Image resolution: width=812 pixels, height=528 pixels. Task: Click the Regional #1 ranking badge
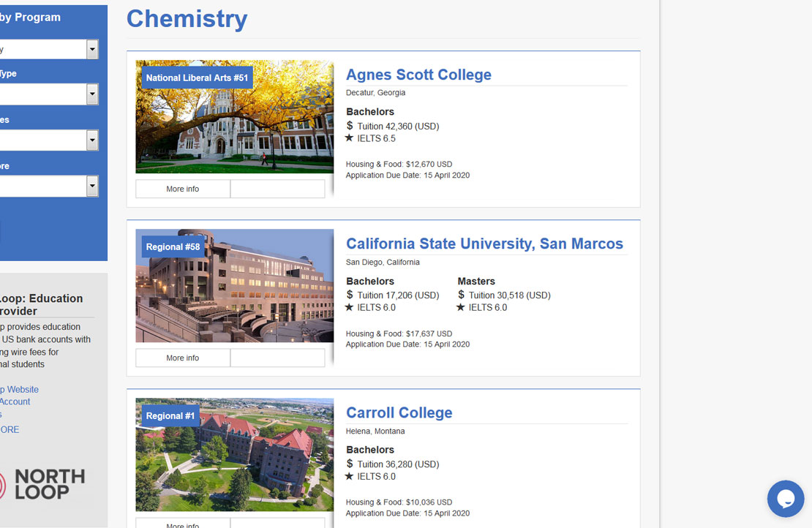click(170, 415)
